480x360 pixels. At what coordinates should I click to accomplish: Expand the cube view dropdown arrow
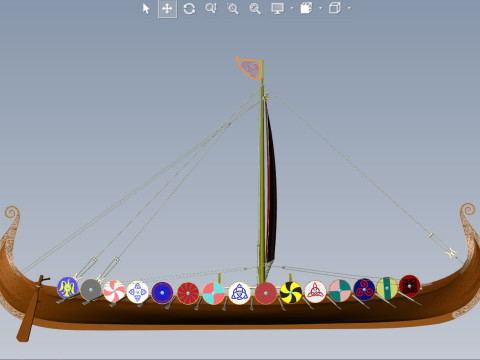pyautogui.click(x=349, y=8)
